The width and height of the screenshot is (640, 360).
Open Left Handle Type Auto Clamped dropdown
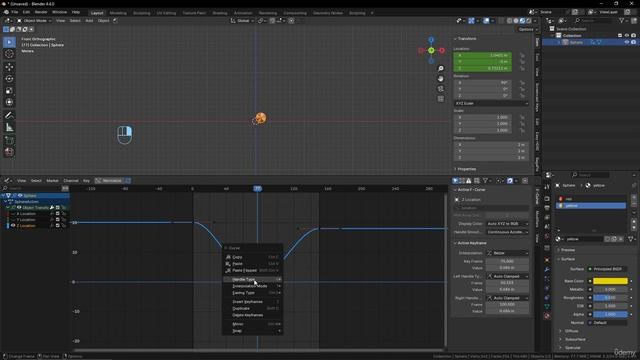(x=507, y=276)
